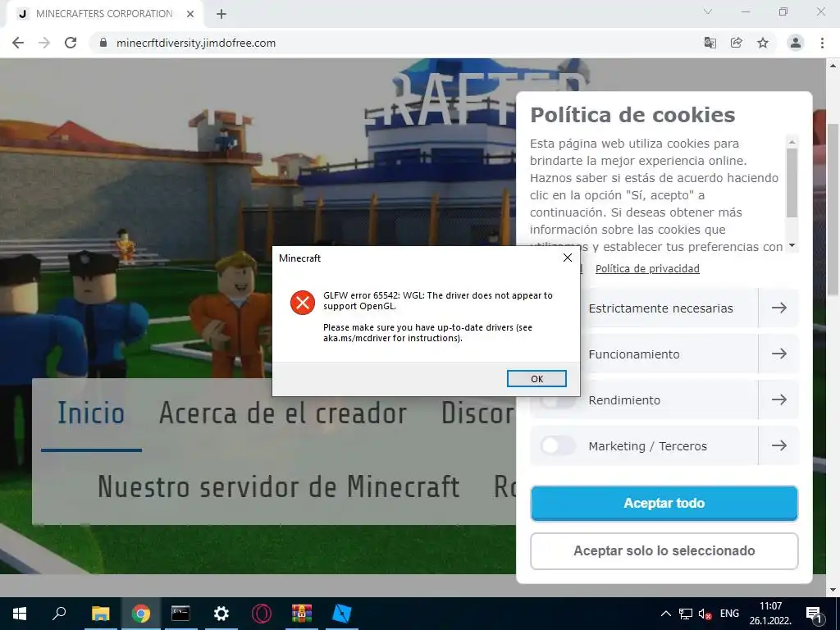Click the cookie policy text scrollbar thumb

(x=792, y=183)
